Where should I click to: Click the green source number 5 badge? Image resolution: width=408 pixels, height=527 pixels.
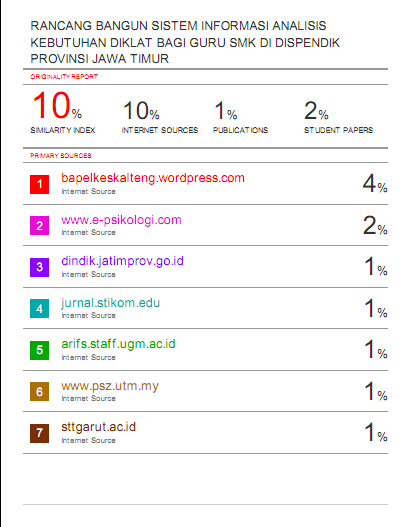click(x=39, y=350)
